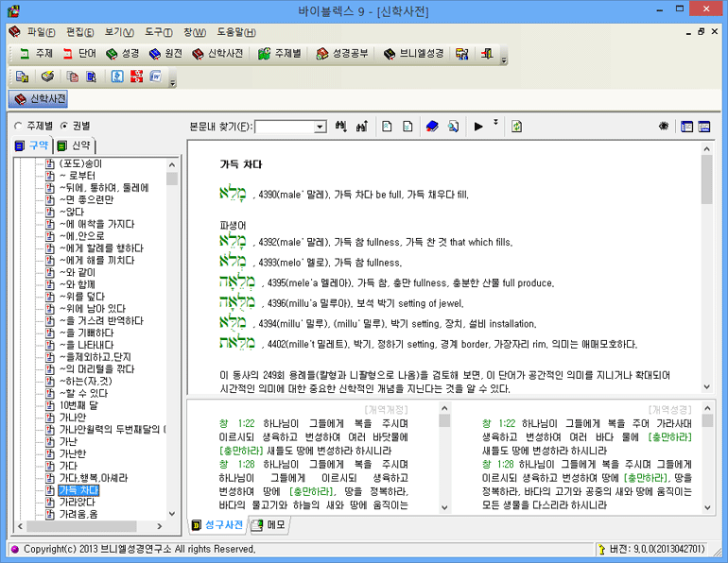The width and height of the screenshot is (728, 563).
Task: Click the 개역성경 pane scroll down arrow
Action: click(707, 507)
